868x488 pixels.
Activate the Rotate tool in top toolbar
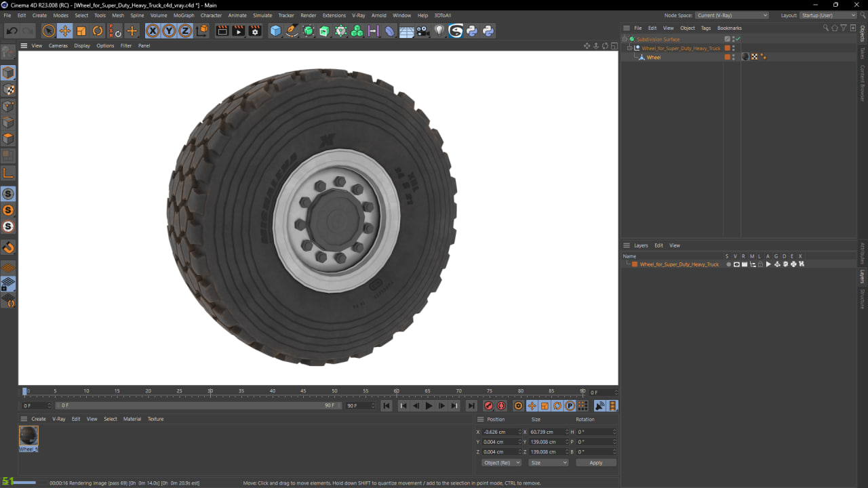pos(98,30)
